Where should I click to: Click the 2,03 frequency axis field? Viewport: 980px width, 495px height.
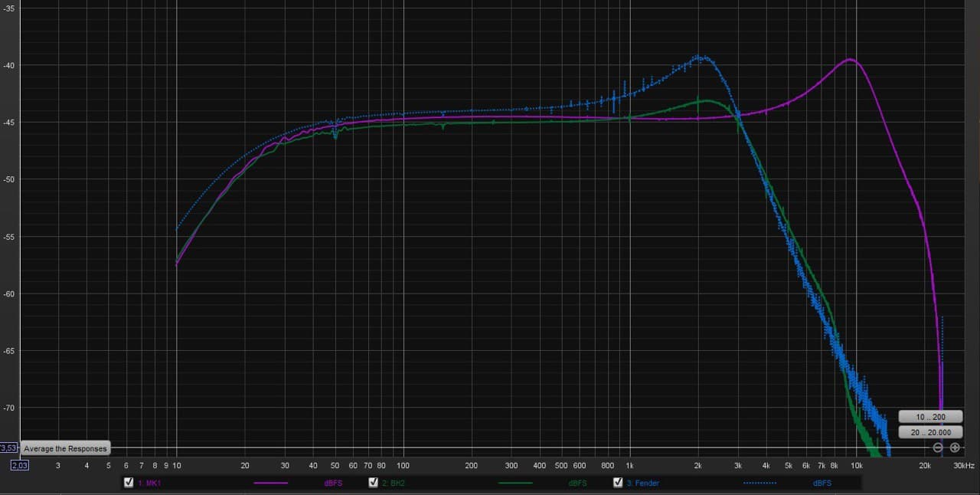point(19,465)
